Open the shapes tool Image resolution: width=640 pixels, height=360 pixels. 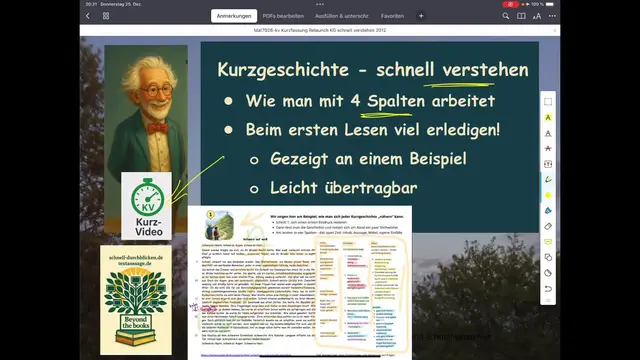pos(548,257)
